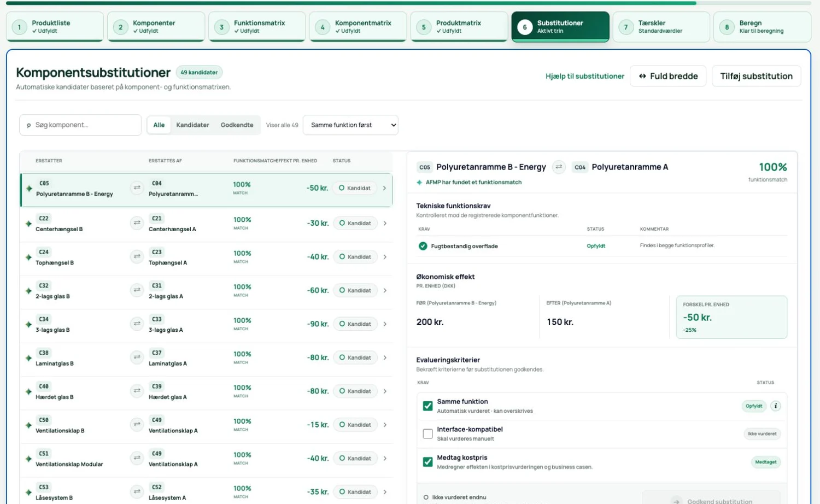Uncheck the Medtag kostpris checkbox
This screenshot has width=820, height=504.
tap(427, 462)
